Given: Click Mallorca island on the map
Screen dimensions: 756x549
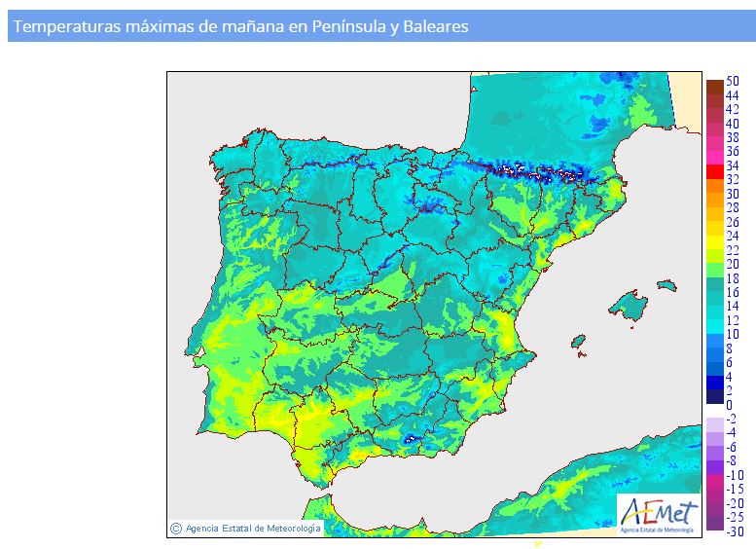Looking at the screenshot, I should pyautogui.click(x=629, y=307).
